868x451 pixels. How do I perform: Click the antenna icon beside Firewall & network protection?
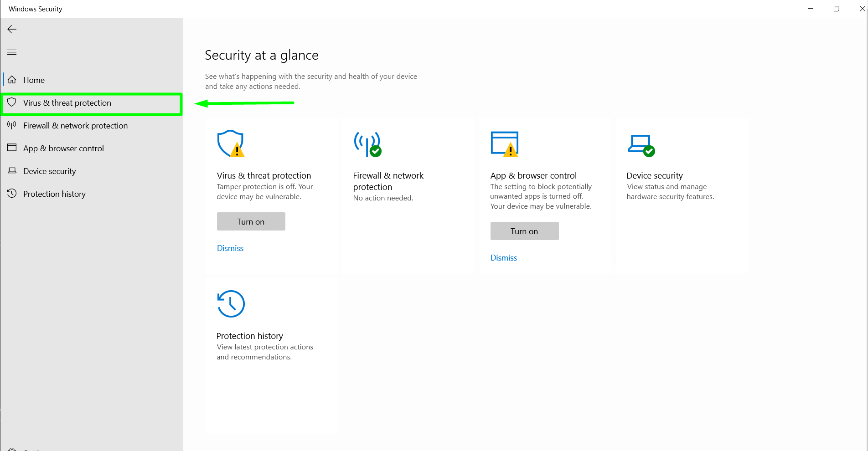click(12, 125)
